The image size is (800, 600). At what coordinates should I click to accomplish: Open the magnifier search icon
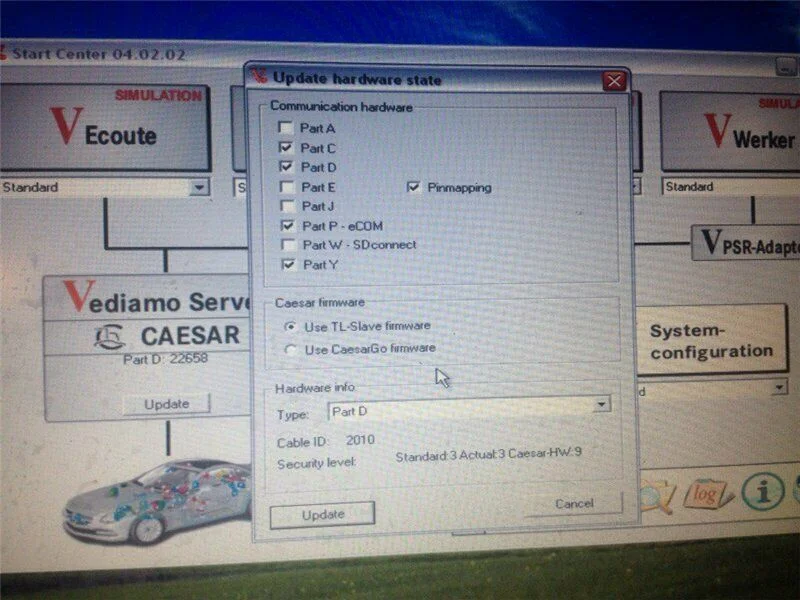657,496
